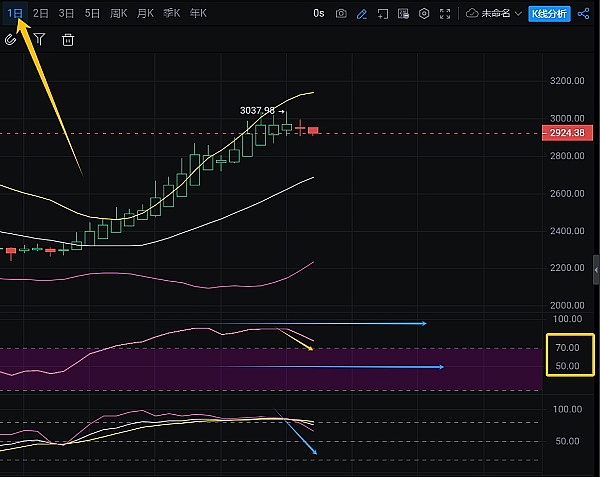This screenshot has height=477, width=600.
Task: Switch to the 1日 timeframe tab
Action: (x=15, y=14)
